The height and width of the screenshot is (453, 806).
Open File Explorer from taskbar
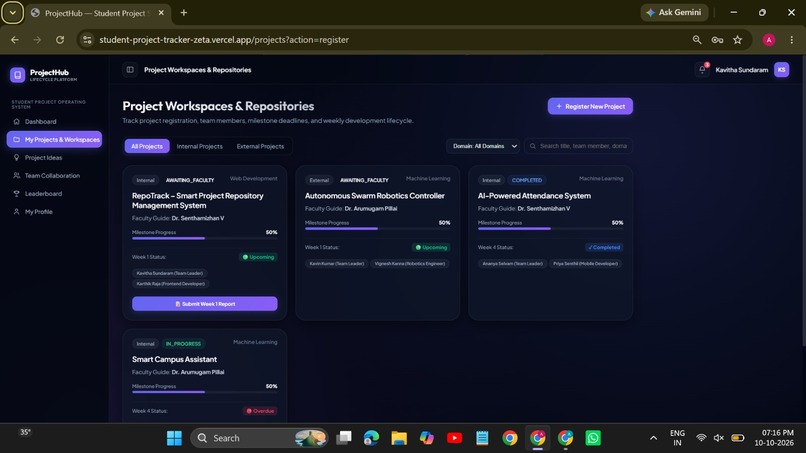tap(399, 438)
